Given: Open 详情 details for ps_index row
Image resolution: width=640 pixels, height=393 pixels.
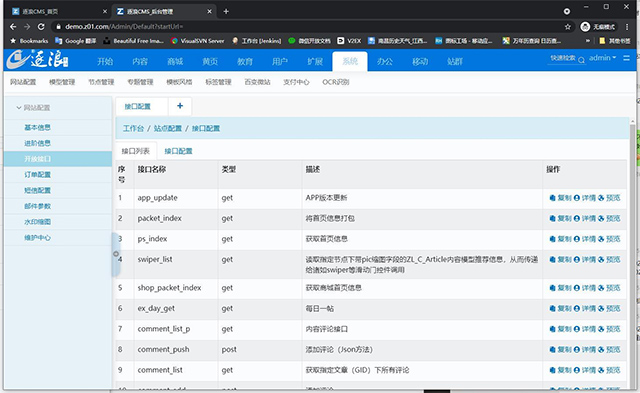Looking at the screenshot, I should (x=584, y=239).
